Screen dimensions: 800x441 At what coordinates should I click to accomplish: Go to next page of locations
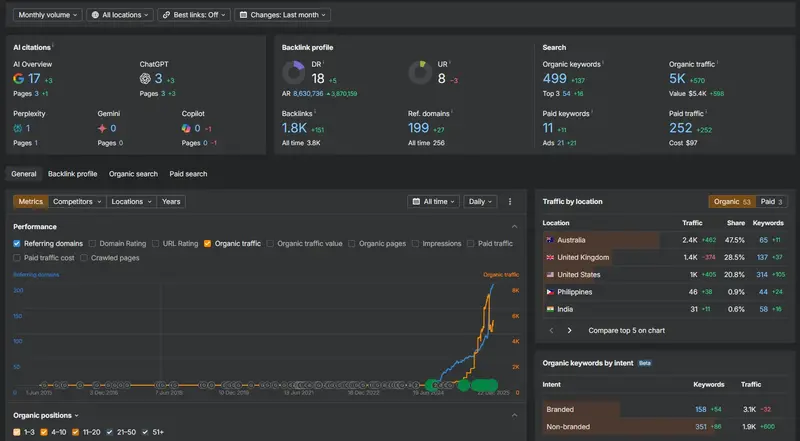[570, 330]
